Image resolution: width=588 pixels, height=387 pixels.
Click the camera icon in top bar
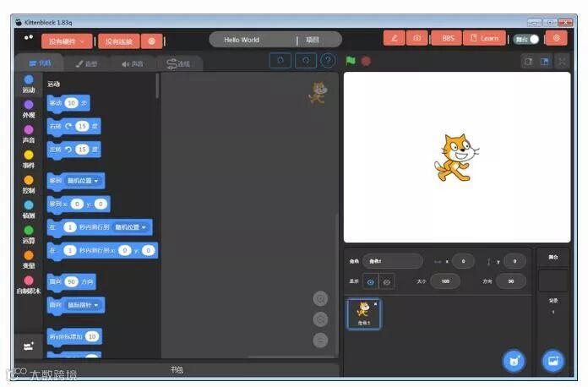[416, 38]
